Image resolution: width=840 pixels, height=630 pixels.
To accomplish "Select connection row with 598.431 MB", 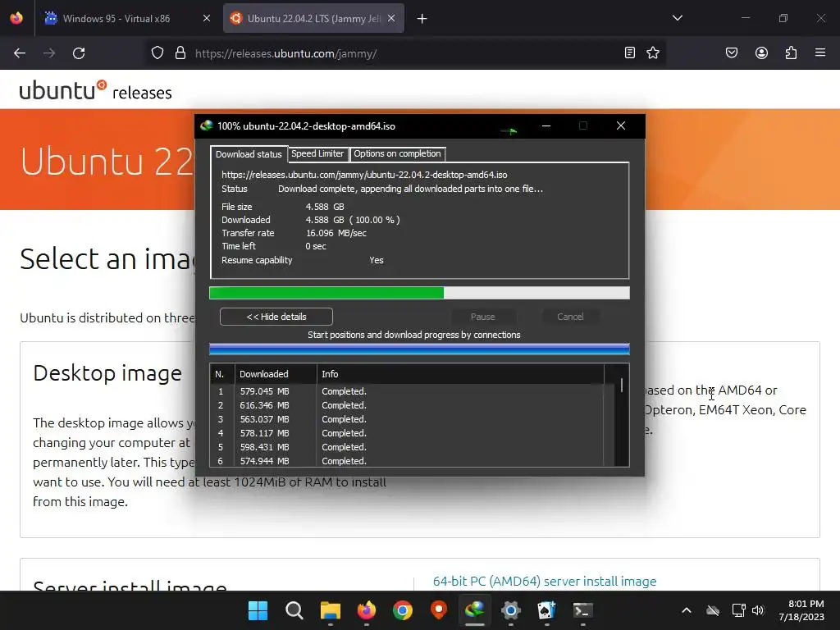I will tap(407, 447).
